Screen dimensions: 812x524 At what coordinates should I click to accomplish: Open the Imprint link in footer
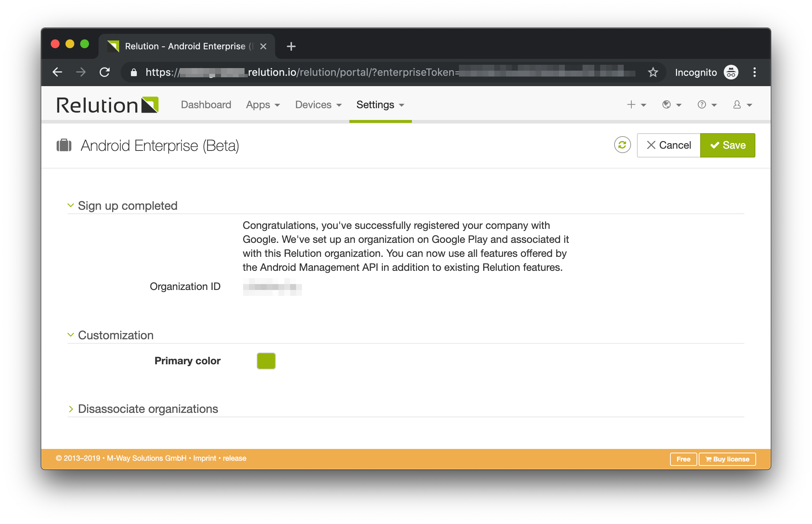pos(204,458)
